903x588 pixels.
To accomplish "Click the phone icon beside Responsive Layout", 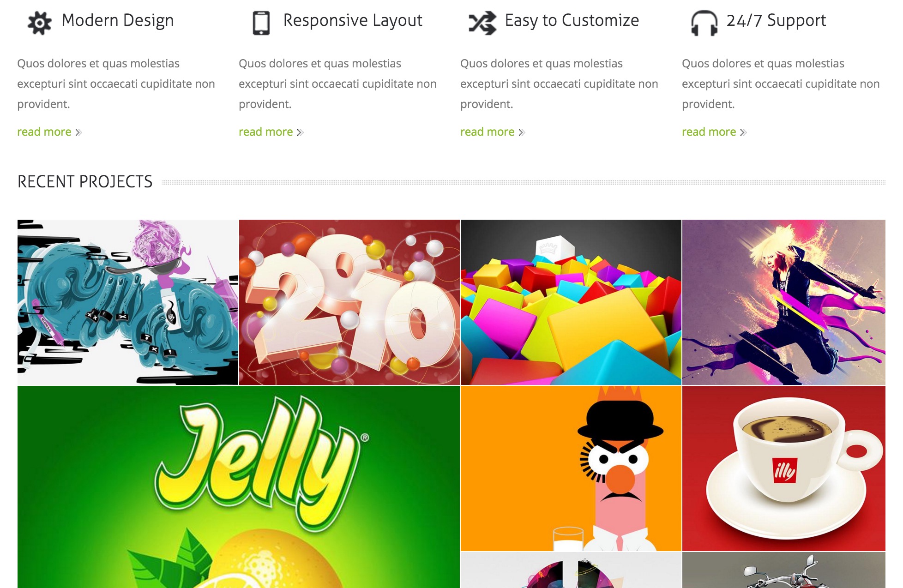I will click(x=261, y=23).
